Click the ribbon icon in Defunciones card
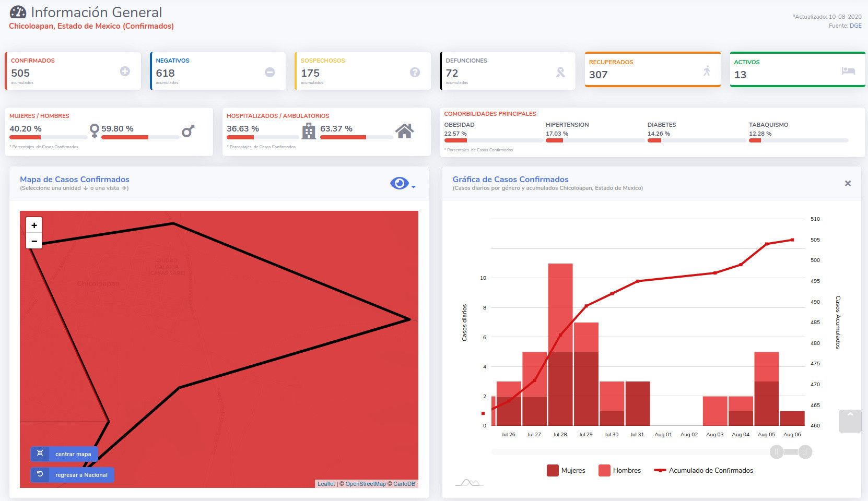Viewport: 868px width, 501px height. pos(560,72)
